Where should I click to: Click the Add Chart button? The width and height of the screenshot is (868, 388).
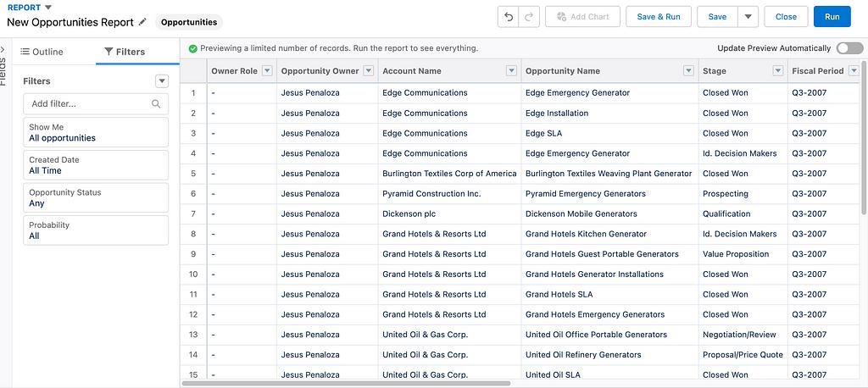583,17
